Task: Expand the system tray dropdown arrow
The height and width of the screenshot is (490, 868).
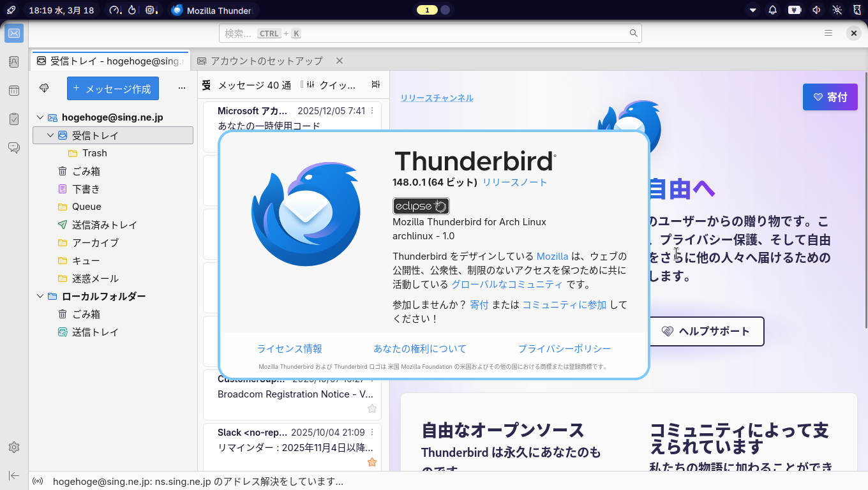Action: pos(753,10)
